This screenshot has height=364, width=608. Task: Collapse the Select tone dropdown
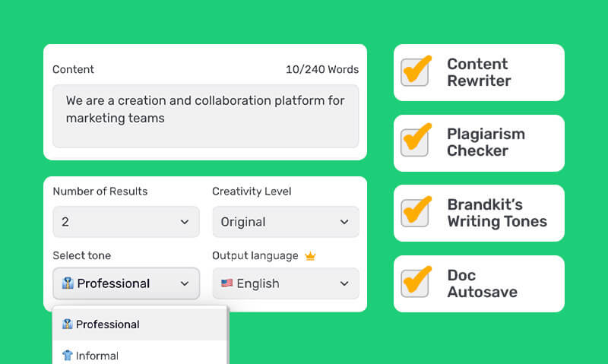[125, 283]
